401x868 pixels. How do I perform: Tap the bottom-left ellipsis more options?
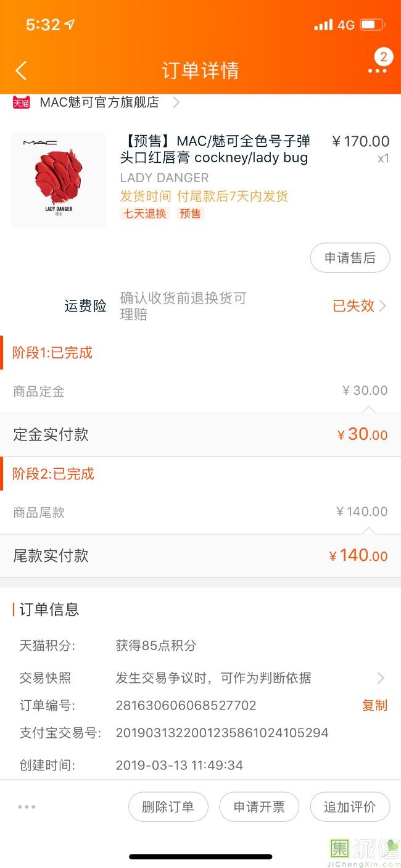(27, 806)
